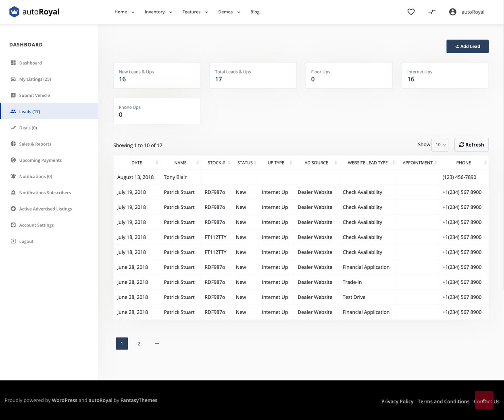The image size is (504, 420).
Task: Sort table by APPOINTMENT column
Action: (x=418, y=163)
